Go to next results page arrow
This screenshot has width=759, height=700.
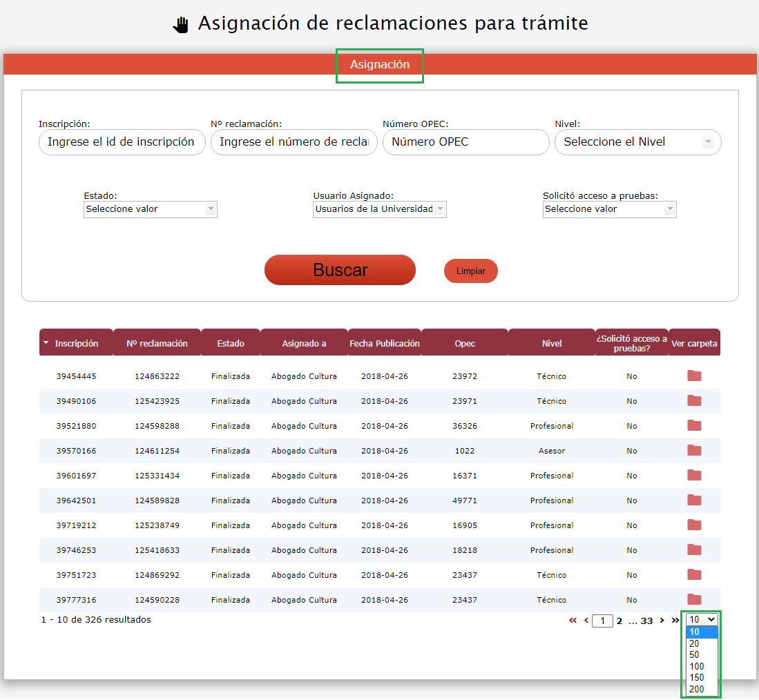coord(662,621)
